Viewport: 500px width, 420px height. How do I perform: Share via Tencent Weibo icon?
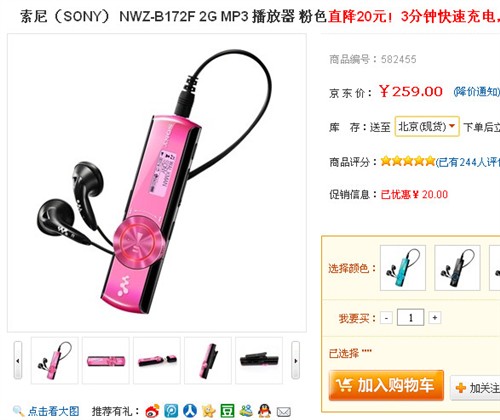click(x=171, y=411)
